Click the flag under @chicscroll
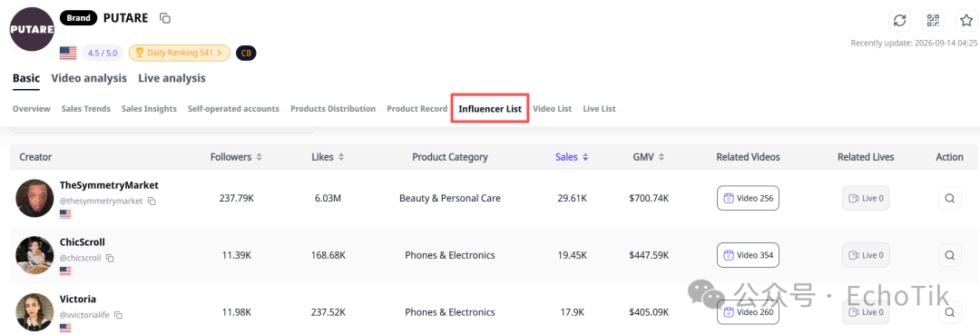Screen dimensions: 980x335 [x=65, y=271]
